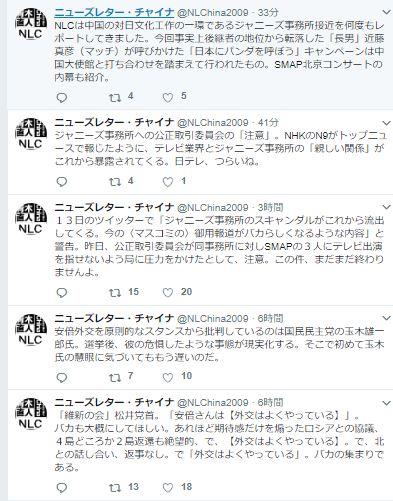The height and width of the screenshot is (501, 393).
Task: Retweet the 33分 tweet with 4 retweets
Action: pos(115,98)
